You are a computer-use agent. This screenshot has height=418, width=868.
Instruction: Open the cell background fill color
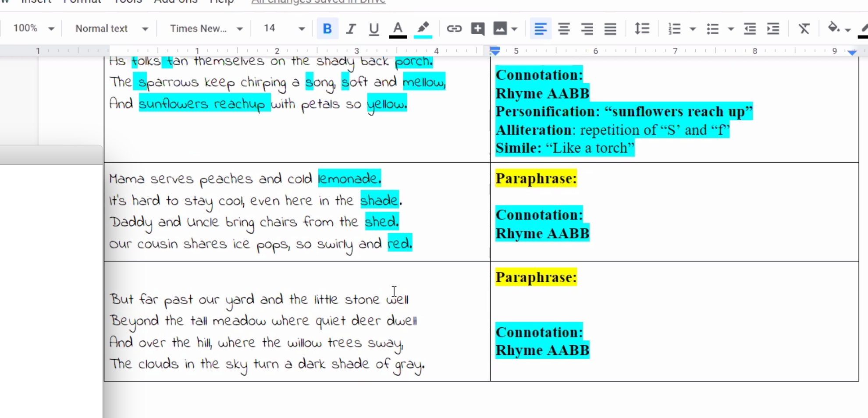833,28
